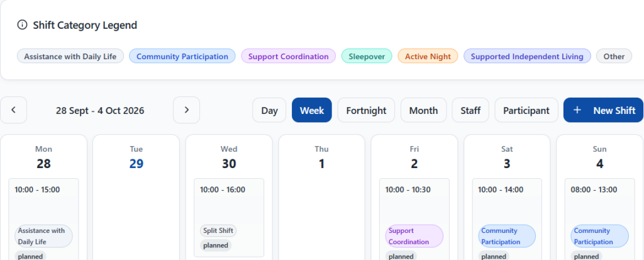Viewport: 644px width, 260px height.
Task: Show the Participant view
Action: pyautogui.click(x=526, y=110)
